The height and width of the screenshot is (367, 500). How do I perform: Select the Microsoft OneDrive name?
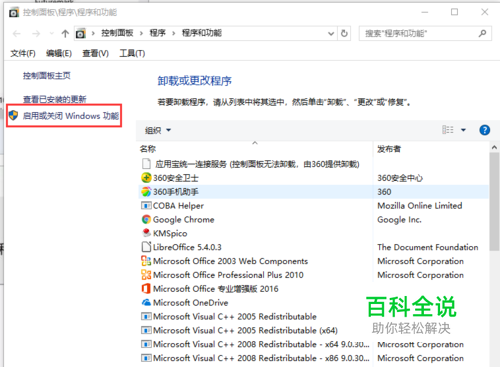(x=191, y=303)
